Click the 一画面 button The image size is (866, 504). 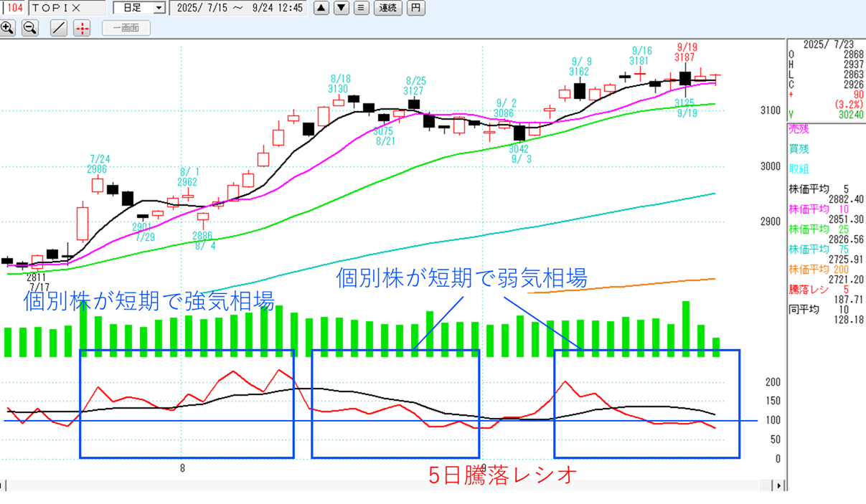pyautogui.click(x=126, y=28)
